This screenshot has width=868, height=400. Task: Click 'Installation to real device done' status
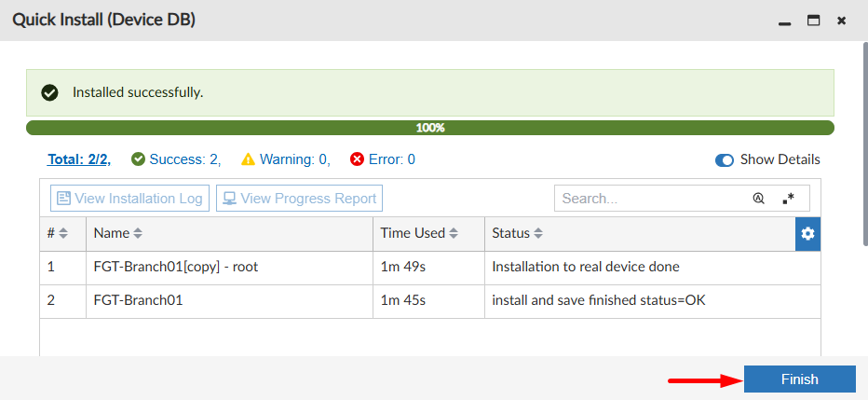(x=586, y=267)
